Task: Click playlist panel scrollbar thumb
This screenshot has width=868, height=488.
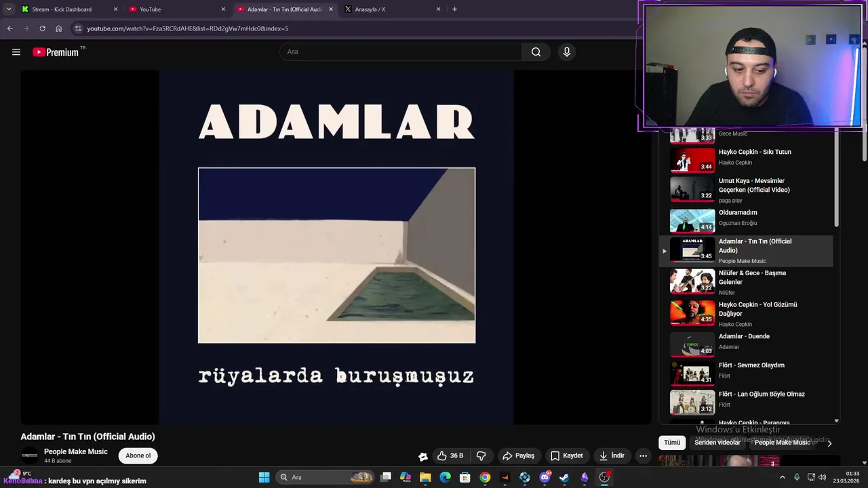Action: pos(836,178)
